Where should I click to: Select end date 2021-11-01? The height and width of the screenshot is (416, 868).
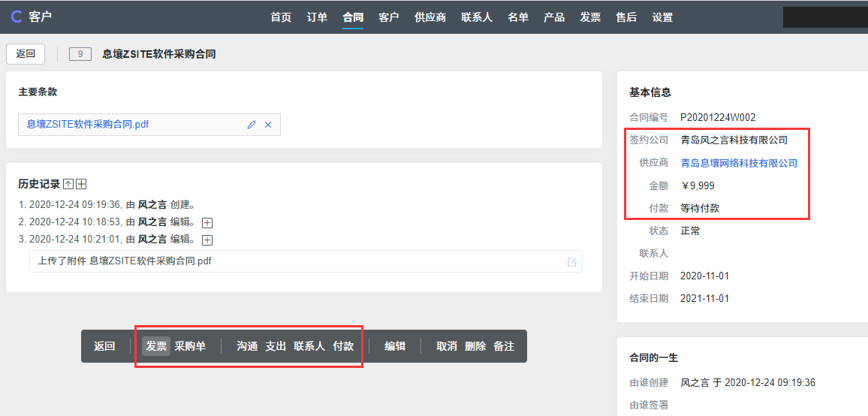pos(705,299)
